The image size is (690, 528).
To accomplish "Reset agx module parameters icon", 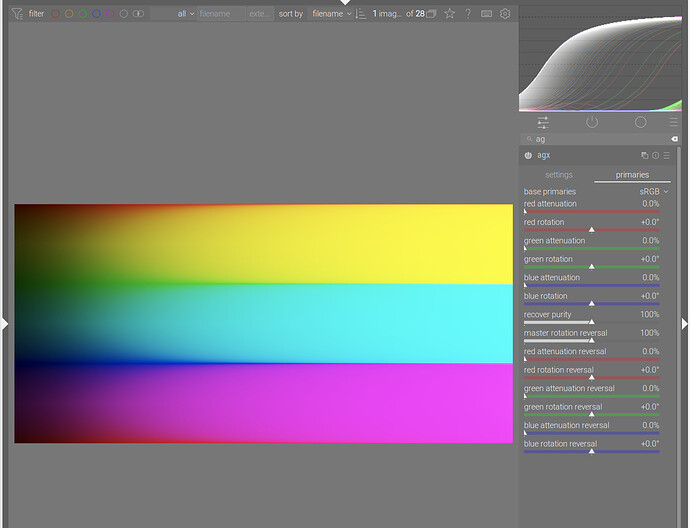I will (x=656, y=155).
